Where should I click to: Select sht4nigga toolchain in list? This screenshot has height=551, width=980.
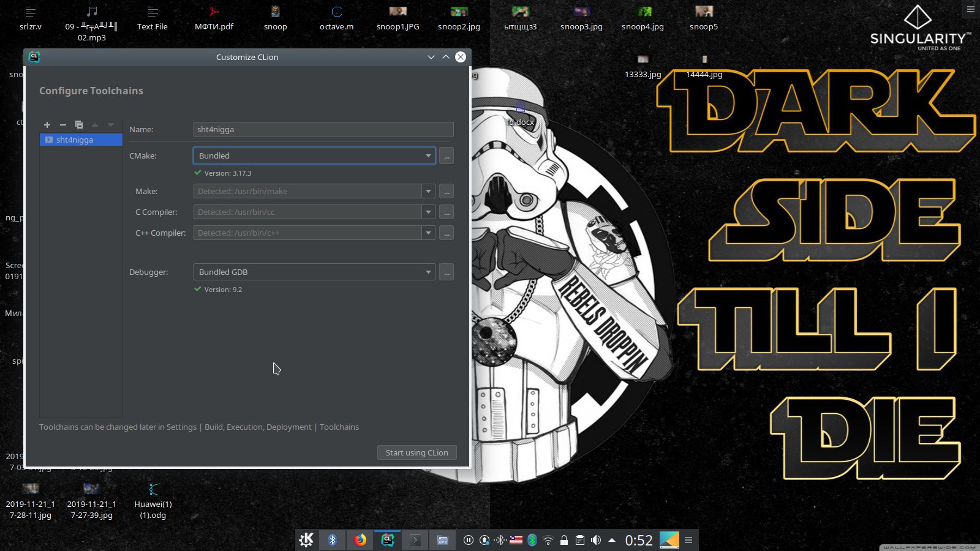pos(81,140)
